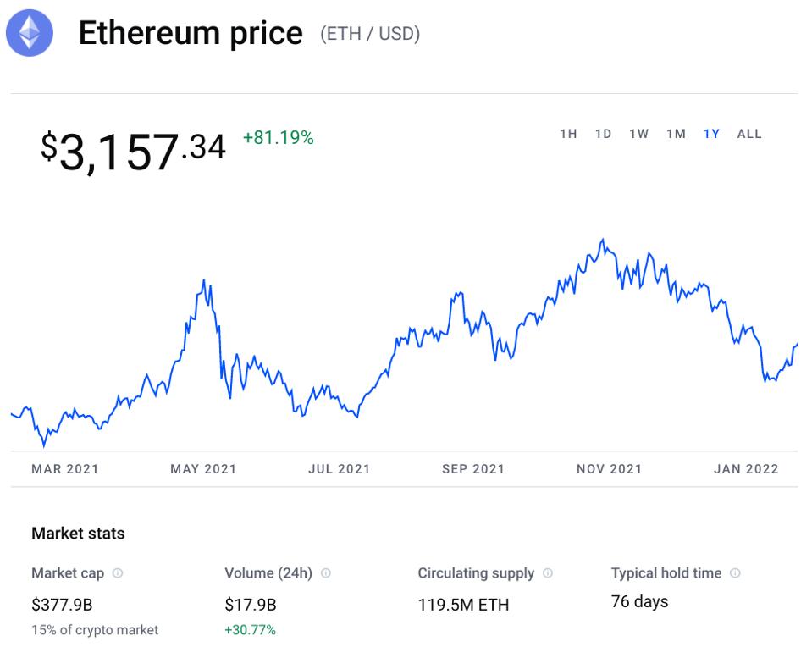Click the SEP 2021 axis label
This screenshot has width=812, height=647.
tap(472, 469)
